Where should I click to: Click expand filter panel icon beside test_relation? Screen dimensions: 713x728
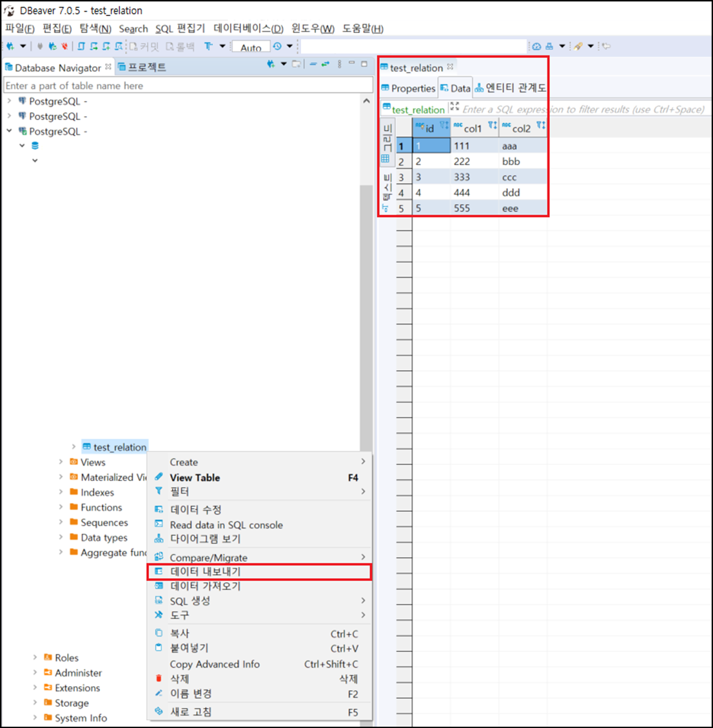point(454,106)
